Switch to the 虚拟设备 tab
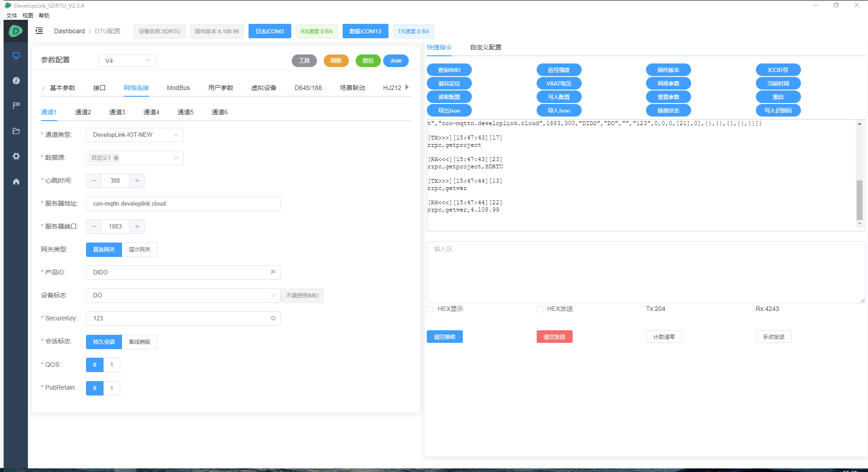Screen dimensions: 868x472 (264, 88)
